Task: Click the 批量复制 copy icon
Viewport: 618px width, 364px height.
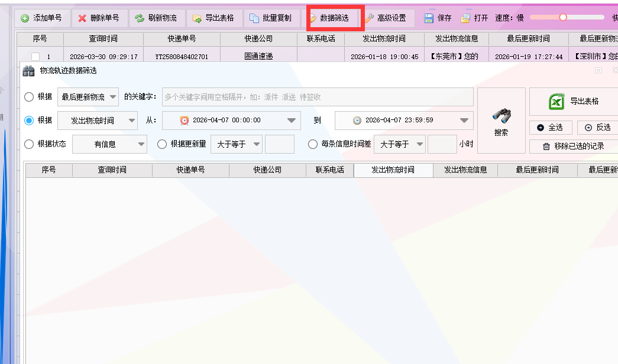Action: pyautogui.click(x=254, y=18)
